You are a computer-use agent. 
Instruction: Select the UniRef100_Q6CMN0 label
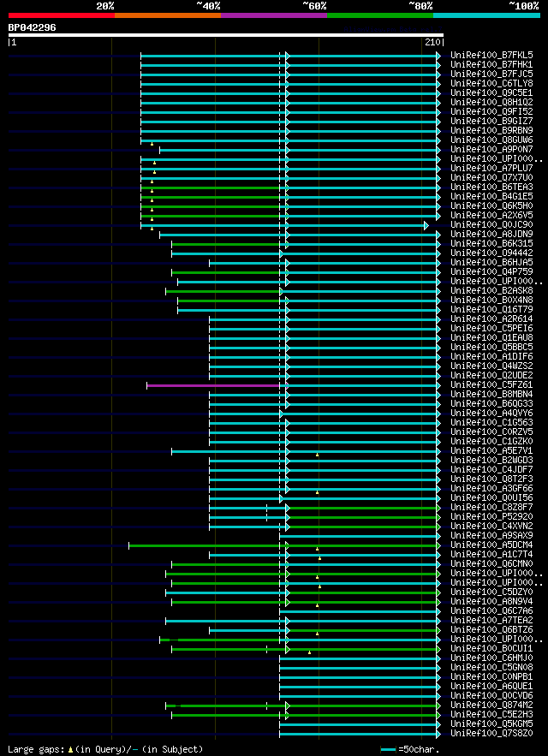pos(491,563)
